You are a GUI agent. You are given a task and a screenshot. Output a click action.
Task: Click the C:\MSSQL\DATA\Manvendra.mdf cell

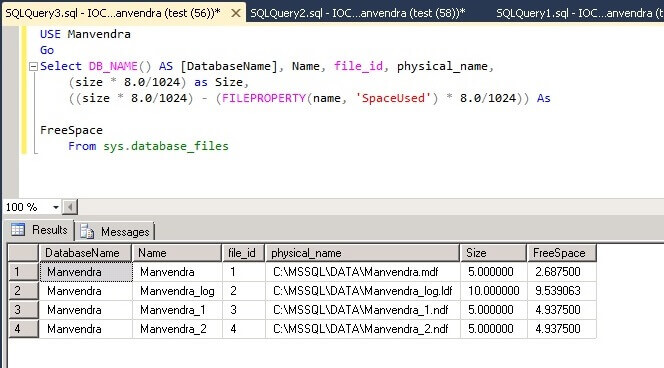point(362,272)
